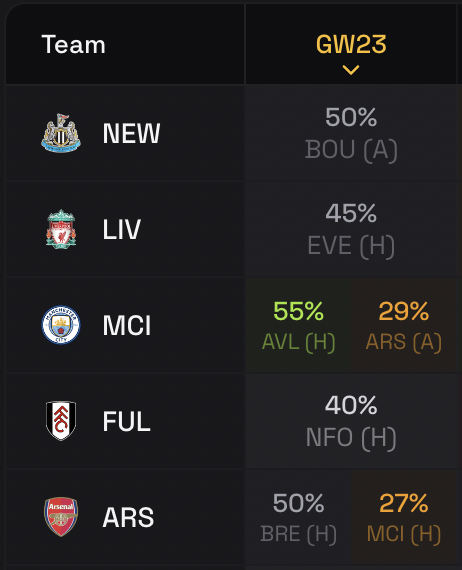Click the Manchester City club crest
Screen dimensions: 462x570
61,325
